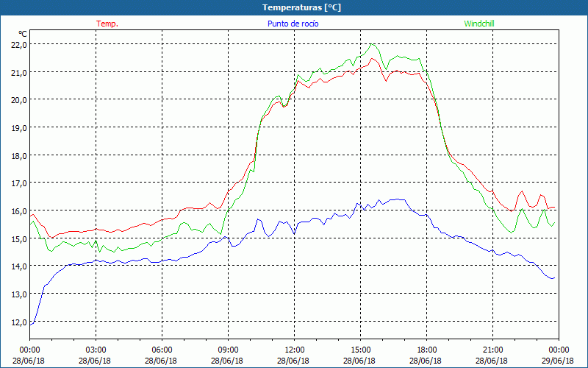Select the red "Temp." legend label
The width and height of the screenshot is (588, 368).
point(107,24)
